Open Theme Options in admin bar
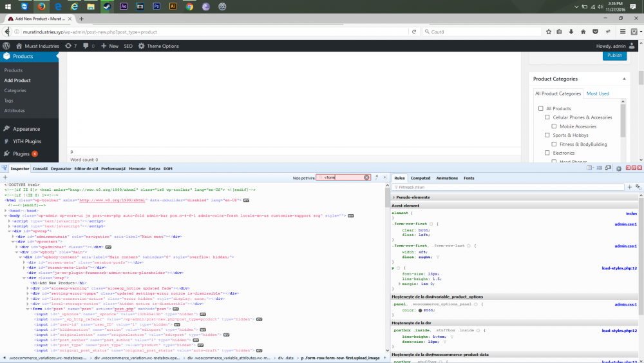 [158, 46]
